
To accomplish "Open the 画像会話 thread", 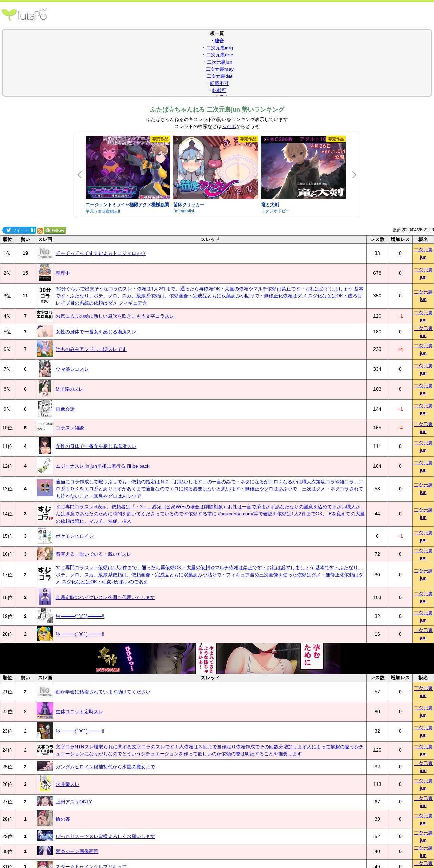I will click(65, 409).
